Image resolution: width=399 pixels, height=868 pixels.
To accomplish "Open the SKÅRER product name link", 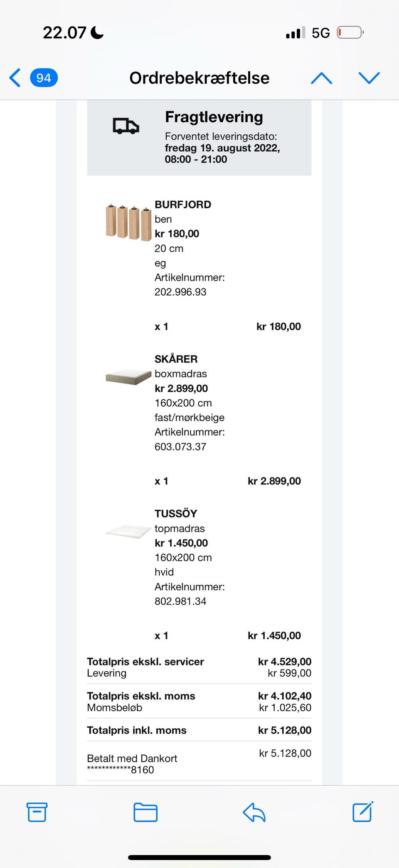I will pos(176,359).
